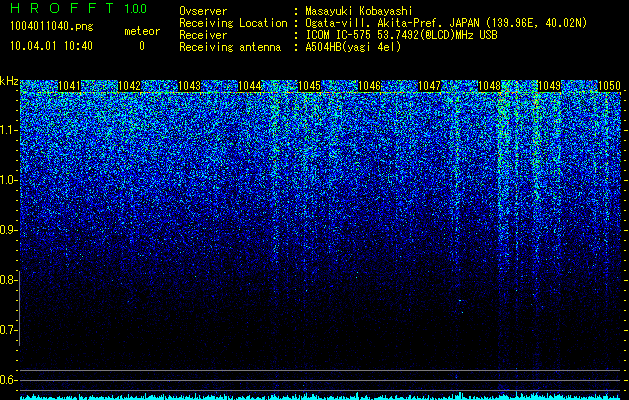
Task: Click the HROFFT 1.0.0 title text
Action: click(79, 8)
